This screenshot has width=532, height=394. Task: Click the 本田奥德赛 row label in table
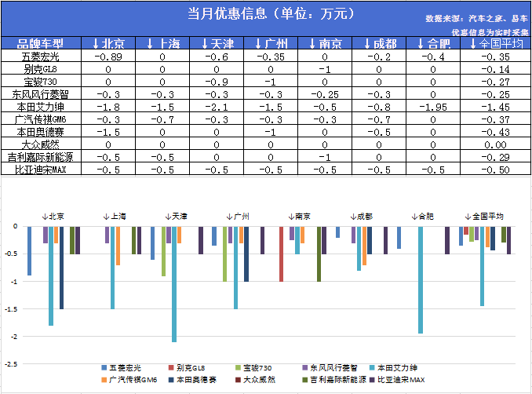(x=40, y=132)
